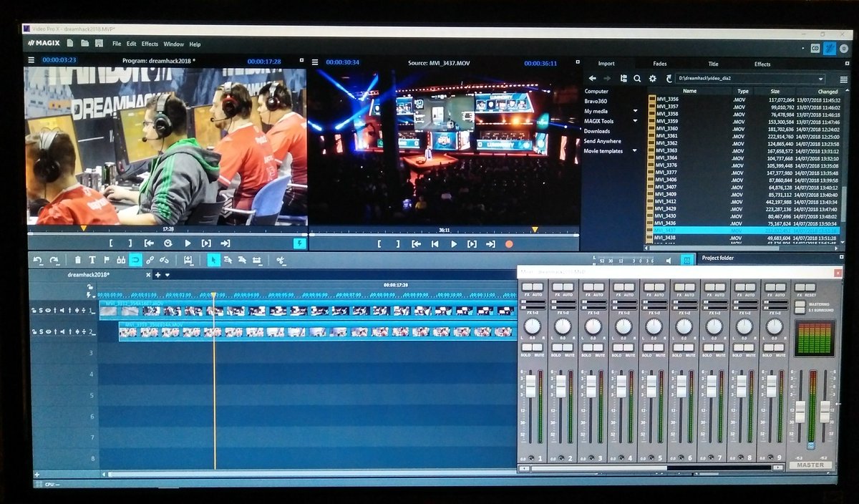The width and height of the screenshot is (859, 504).
Task: Open the folder path dropdown
Action: click(820, 79)
